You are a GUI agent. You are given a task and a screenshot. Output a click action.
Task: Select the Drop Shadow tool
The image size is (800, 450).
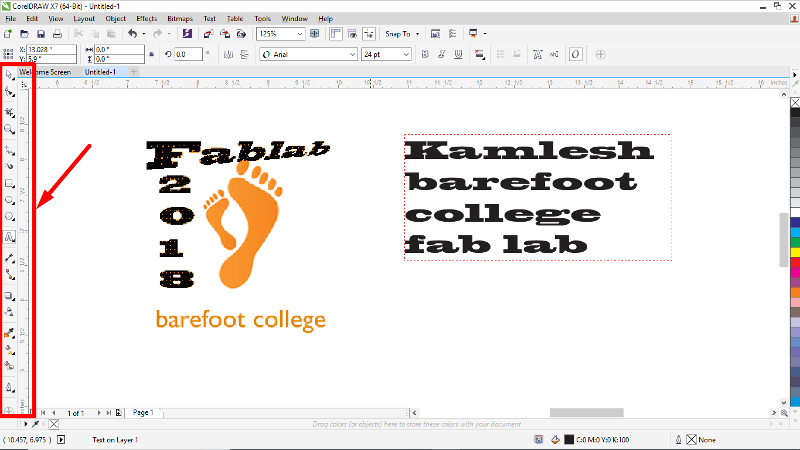(x=9, y=295)
